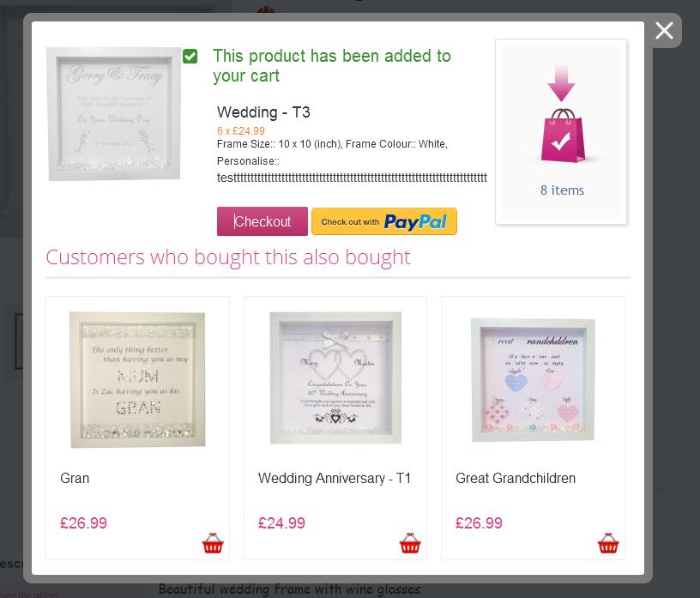Click the Great Grandchildren £26.99 price
The image size is (700, 598).
pyautogui.click(x=479, y=523)
